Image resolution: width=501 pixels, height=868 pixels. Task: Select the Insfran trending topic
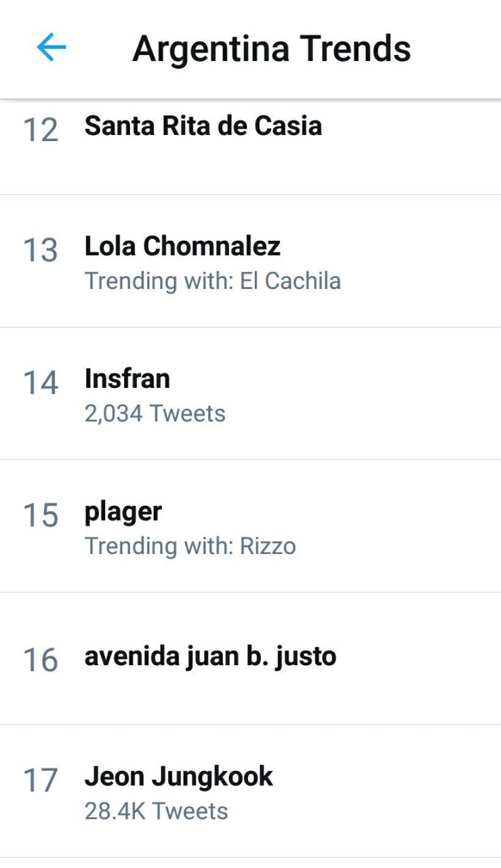(x=127, y=378)
